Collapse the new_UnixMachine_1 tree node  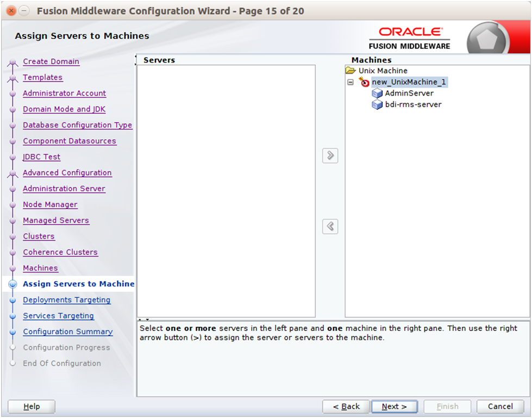click(351, 82)
